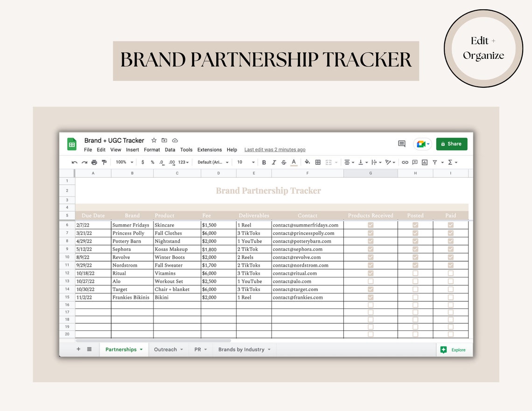Image resolution: width=532 pixels, height=411 pixels.
Task: Switch to the Outreach sheet tab
Action: [x=166, y=349]
